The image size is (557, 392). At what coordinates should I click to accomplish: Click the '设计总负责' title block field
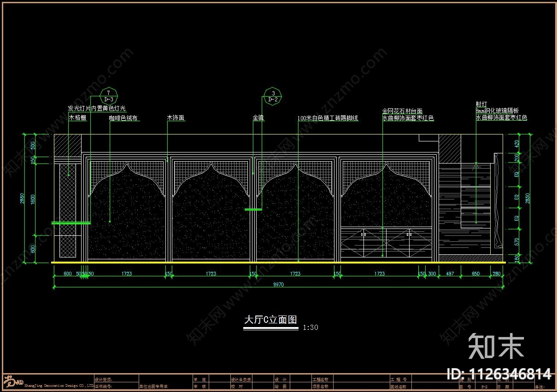click(241, 380)
